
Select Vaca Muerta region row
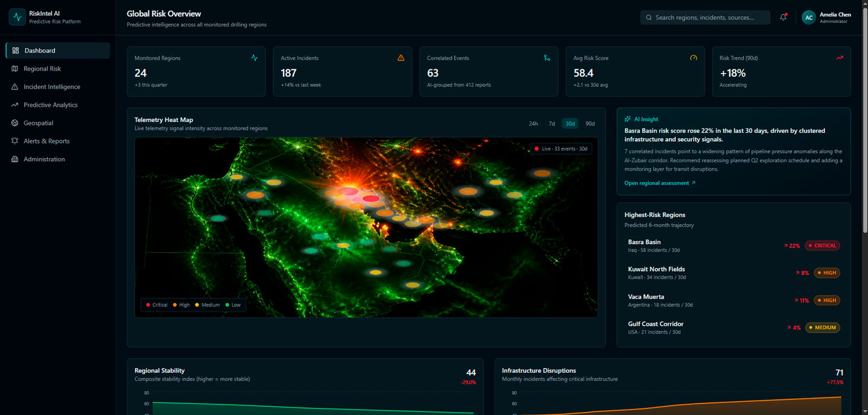(x=733, y=300)
